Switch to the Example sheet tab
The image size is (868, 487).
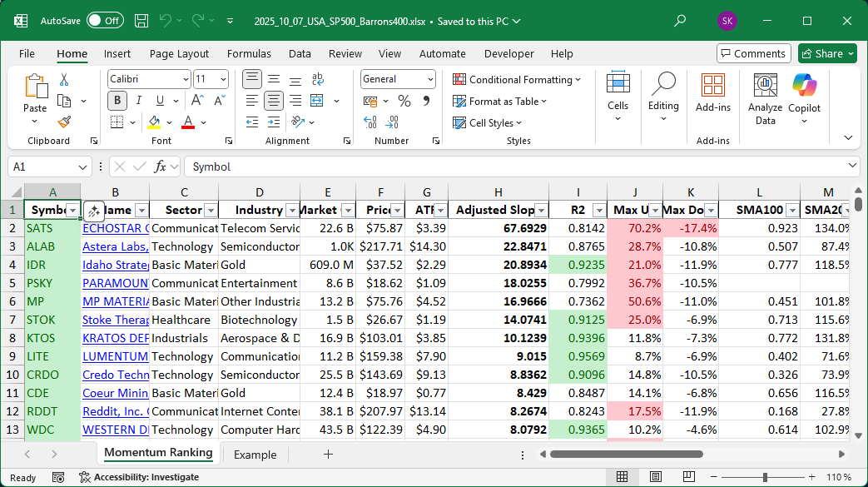point(255,455)
